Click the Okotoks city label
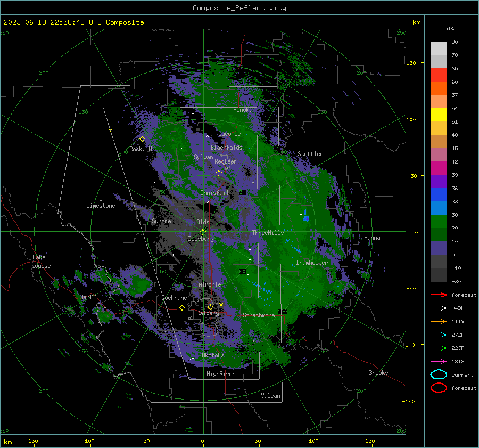The height and width of the screenshot is (448, 479). pos(213,355)
